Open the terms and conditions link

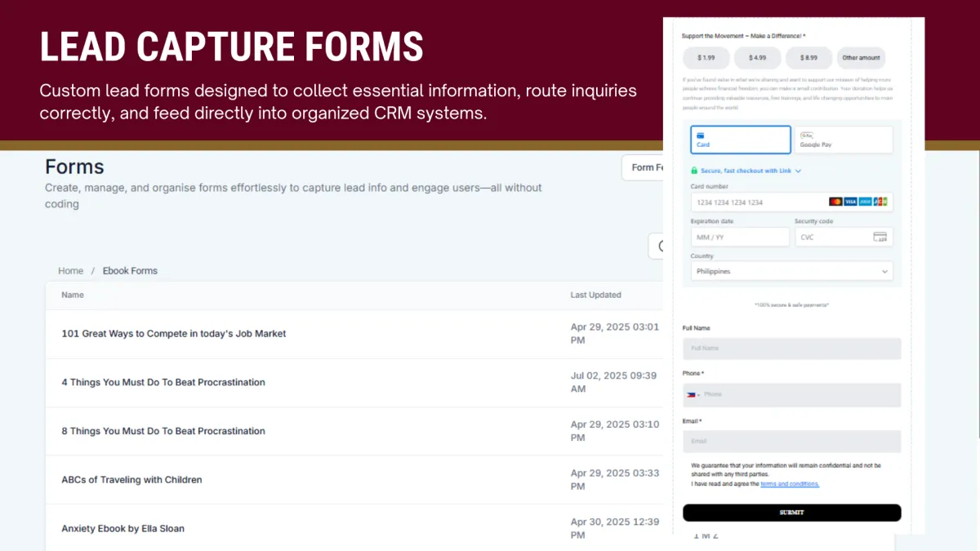(790, 484)
